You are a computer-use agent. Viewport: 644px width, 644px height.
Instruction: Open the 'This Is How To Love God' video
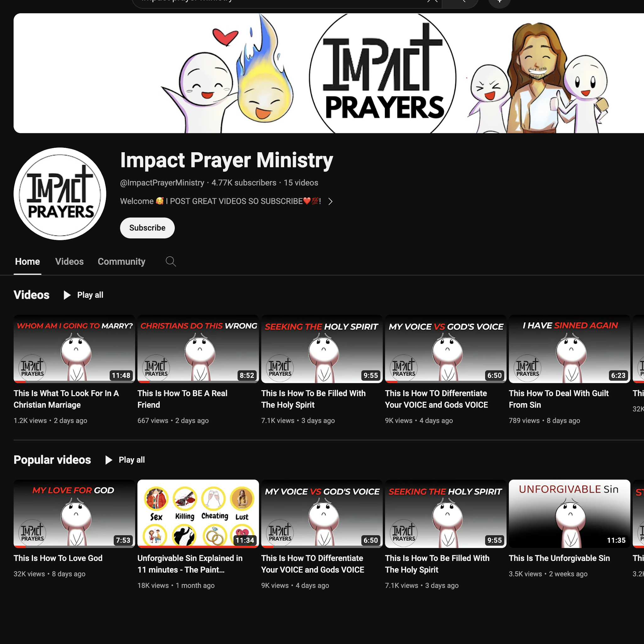click(x=74, y=514)
